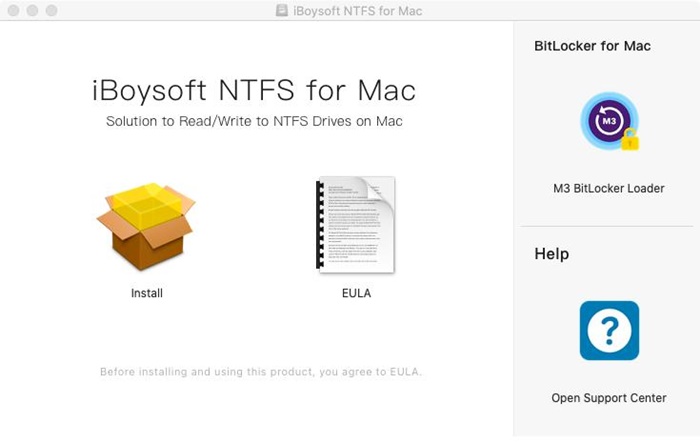Click the window title text in title bar
Image resolution: width=700 pixels, height=443 pixels.
click(358, 10)
